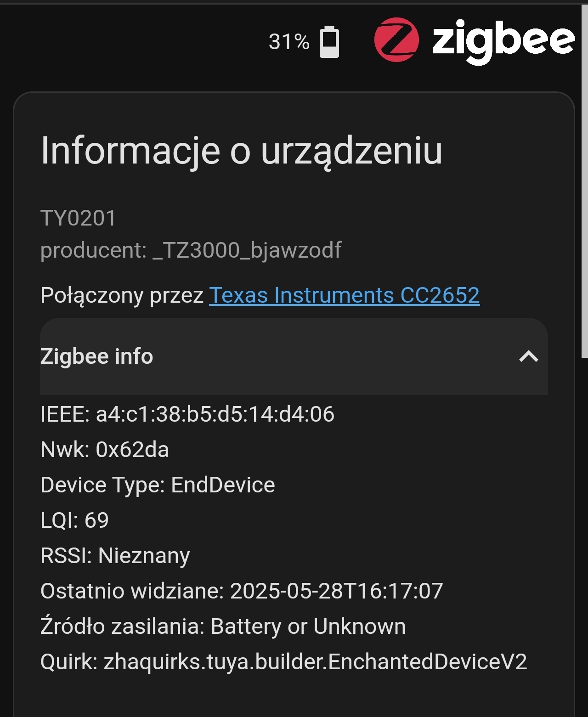588x717 pixels.
Task: Click the Źródło zasilania power source line
Action: point(223,626)
